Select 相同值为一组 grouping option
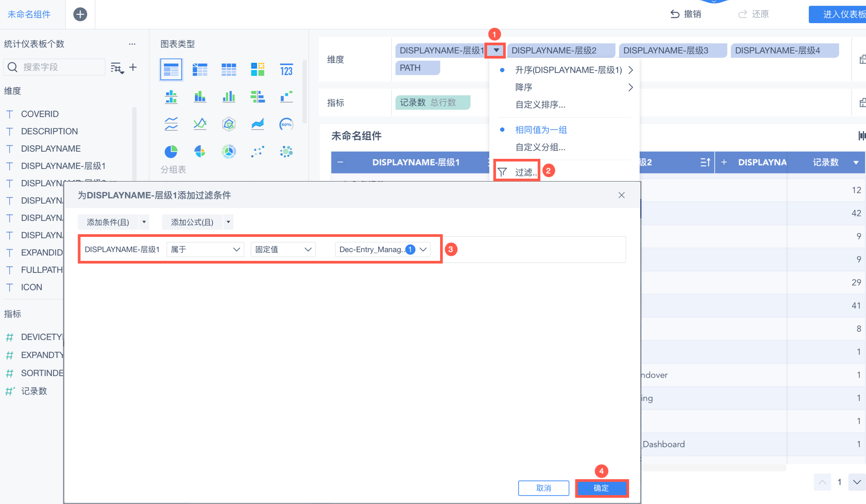The width and height of the screenshot is (866, 504). point(541,130)
